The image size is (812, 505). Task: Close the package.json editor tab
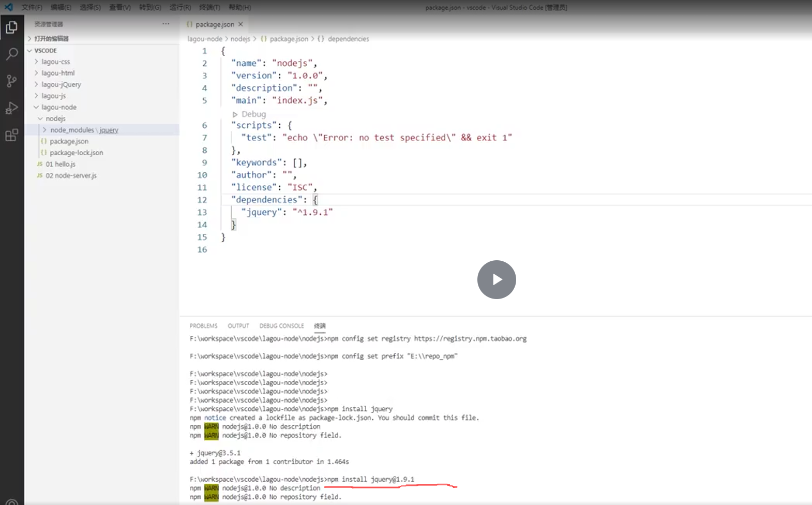pyautogui.click(x=240, y=24)
